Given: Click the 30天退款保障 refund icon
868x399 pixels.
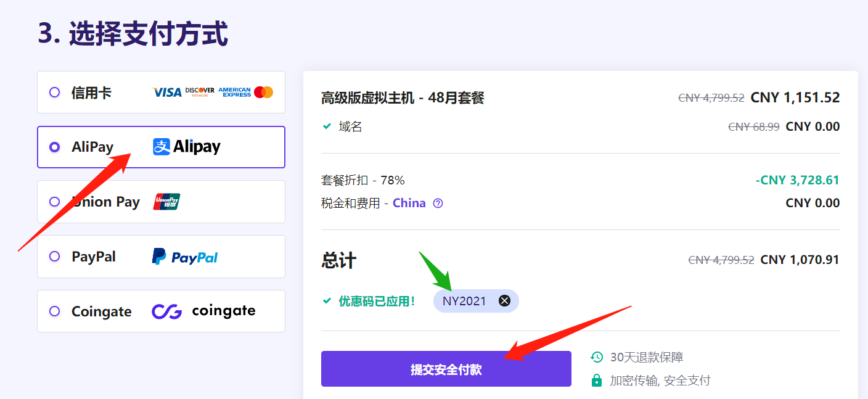Looking at the screenshot, I should click(x=596, y=357).
